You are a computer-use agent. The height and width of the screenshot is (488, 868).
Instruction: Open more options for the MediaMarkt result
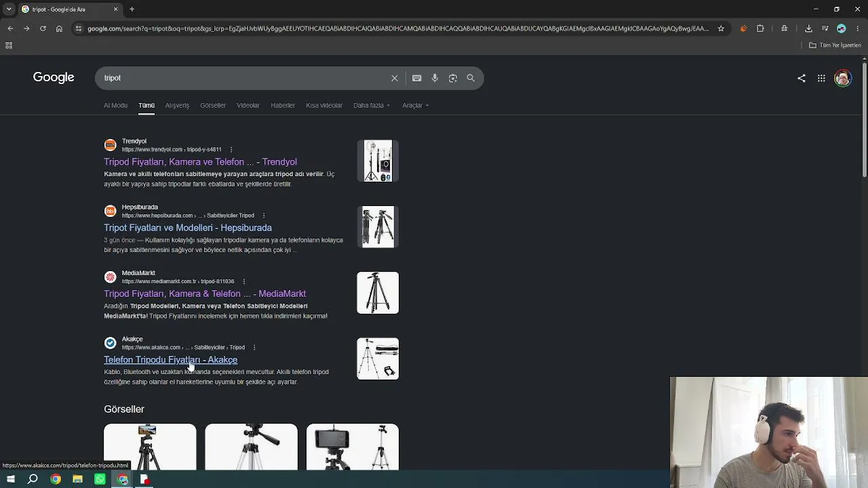pos(244,281)
